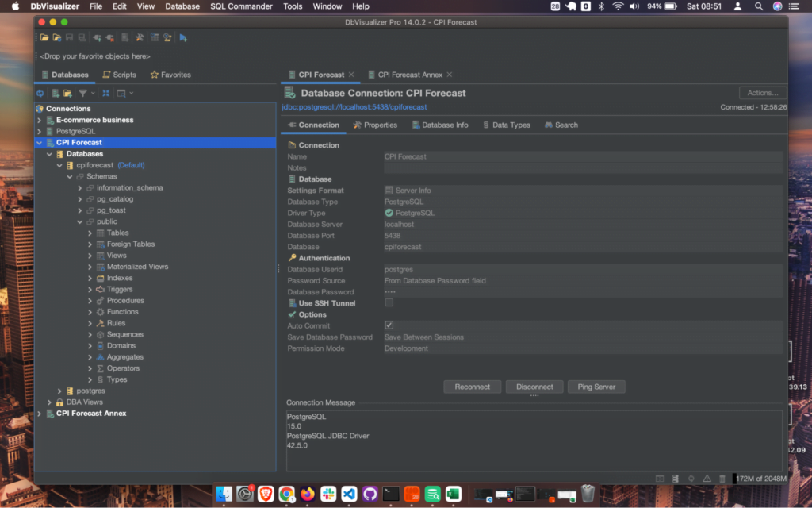Click the Disconnect button
The width and height of the screenshot is (812, 508).
pyautogui.click(x=534, y=387)
